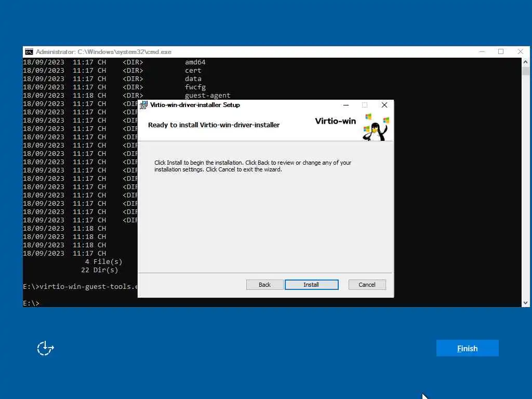The image size is (532, 399).
Task: Click the Virtio-win installer title bar icon
Action: click(144, 105)
